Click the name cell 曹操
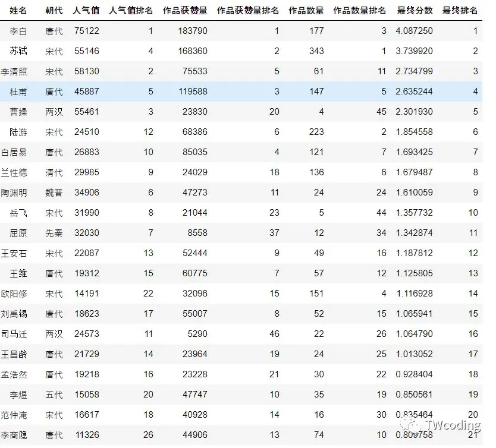The width and height of the screenshot is (496, 448). pos(18,112)
